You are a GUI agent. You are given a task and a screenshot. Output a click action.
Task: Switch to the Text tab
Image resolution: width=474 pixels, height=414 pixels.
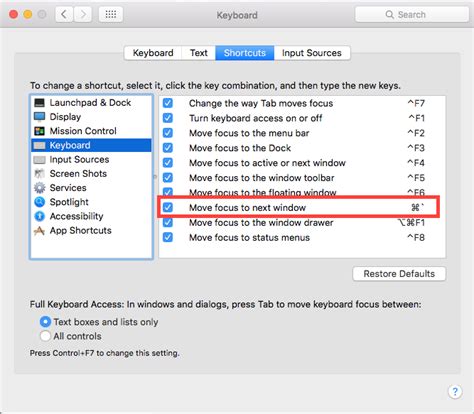point(199,53)
